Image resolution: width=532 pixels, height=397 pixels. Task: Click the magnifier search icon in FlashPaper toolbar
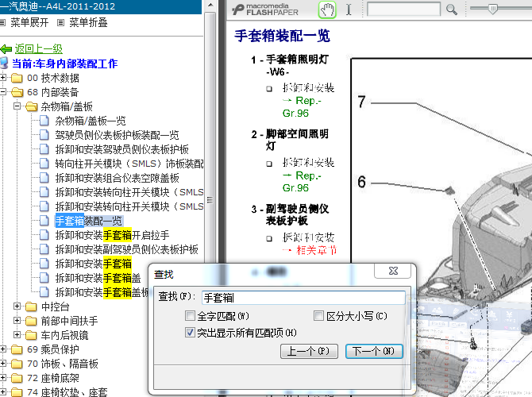coord(452,10)
